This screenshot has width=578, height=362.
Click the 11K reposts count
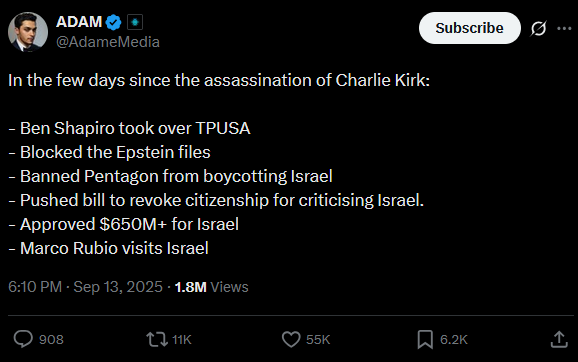coord(182,340)
